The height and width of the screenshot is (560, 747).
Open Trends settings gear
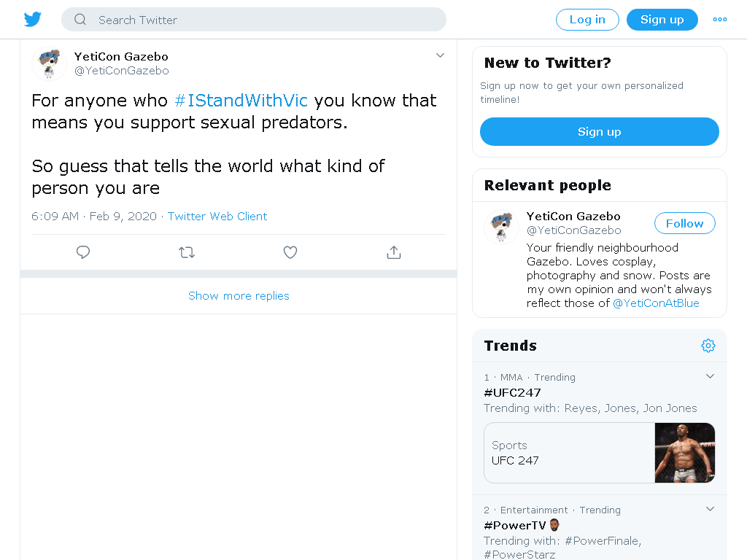tap(708, 345)
